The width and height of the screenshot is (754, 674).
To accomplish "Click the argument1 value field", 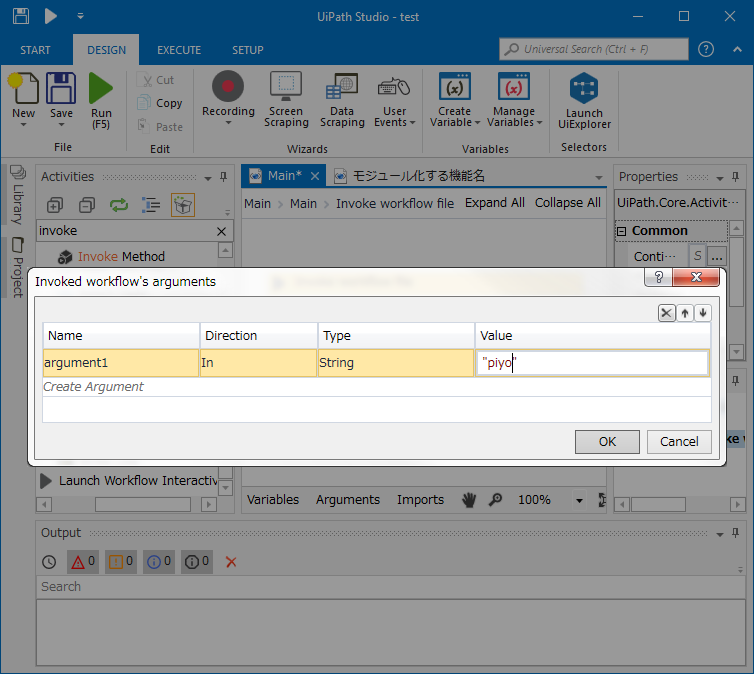I will pyautogui.click(x=592, y=363).
